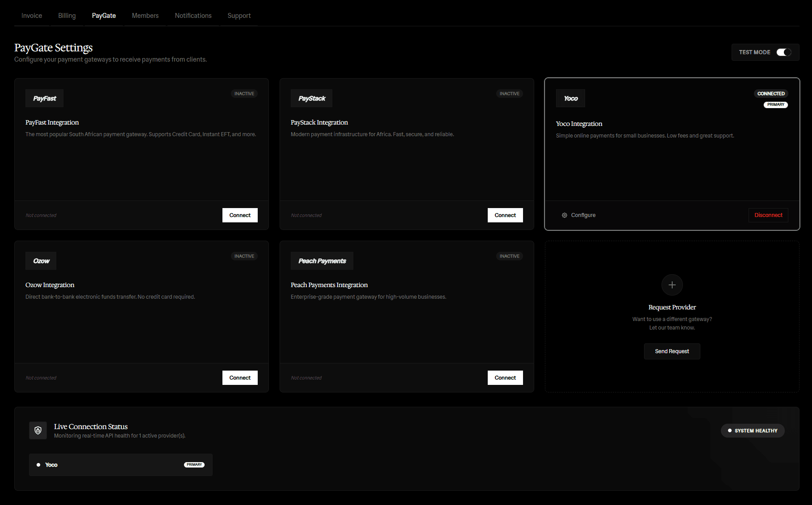The height and width of the screenshot is (505, 812).
Task: Click the PayFast logo
Action: point(44,98)
